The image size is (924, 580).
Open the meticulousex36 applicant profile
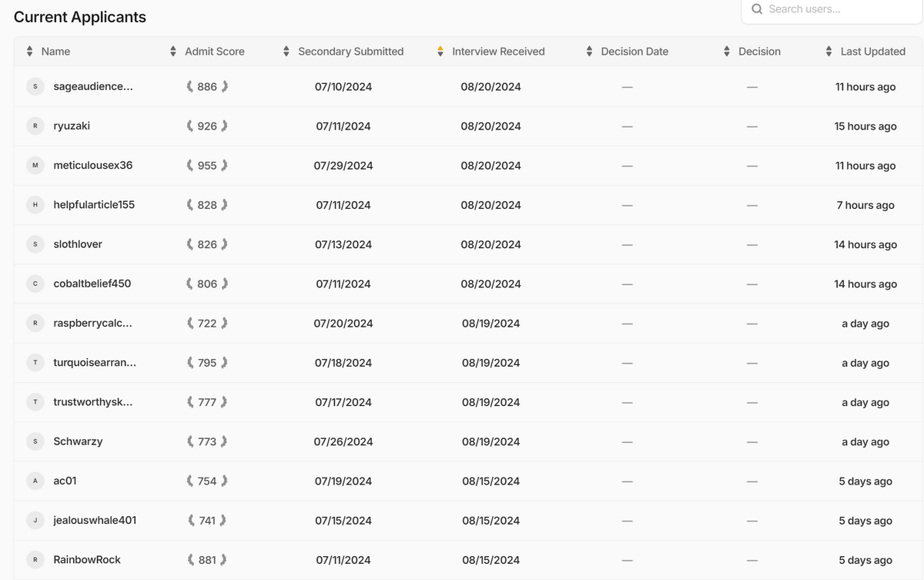tap(92, 166)
